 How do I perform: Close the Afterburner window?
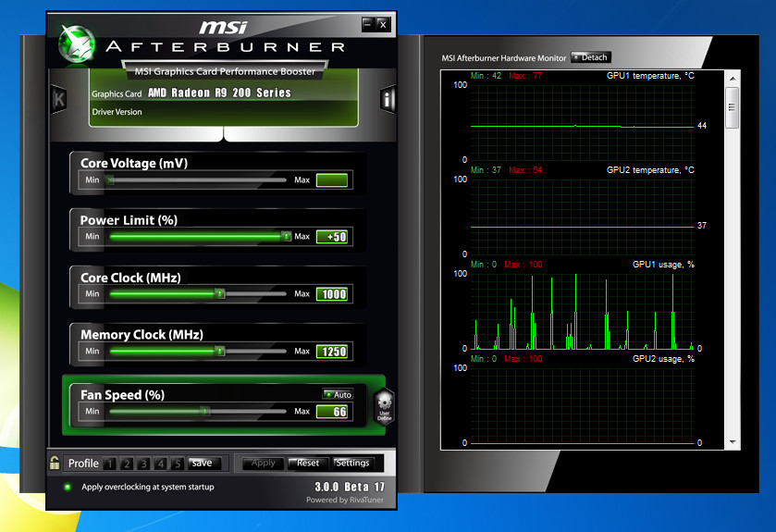point(383,24)
